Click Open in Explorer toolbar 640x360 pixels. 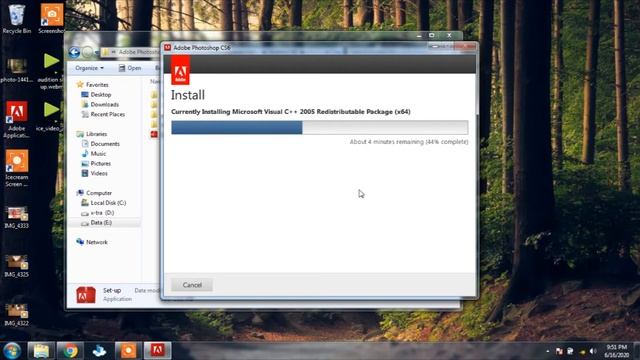(x=130, y=68)
